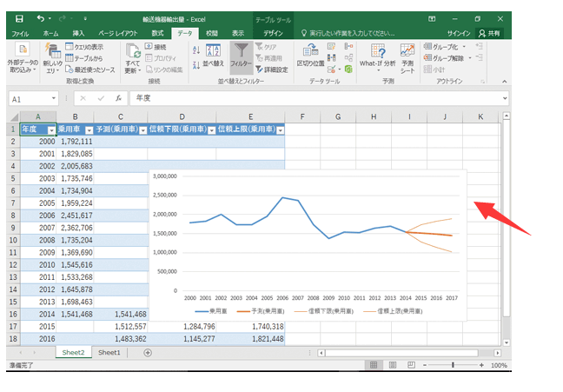563x392 pixels.
Task: Open the 年度 column filter dropdown
Action: [52, 130]
